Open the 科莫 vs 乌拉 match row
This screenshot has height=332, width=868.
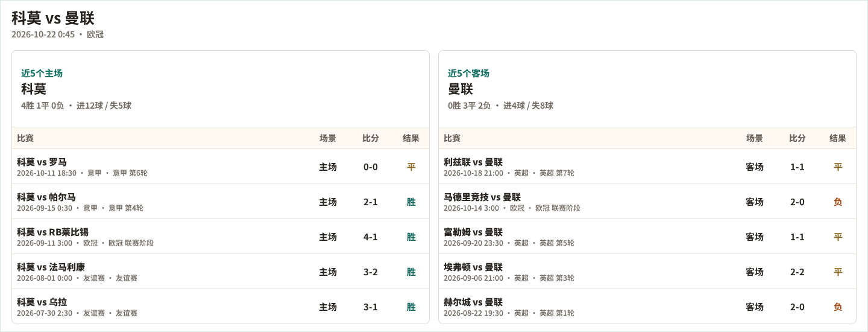click(221, 307)
